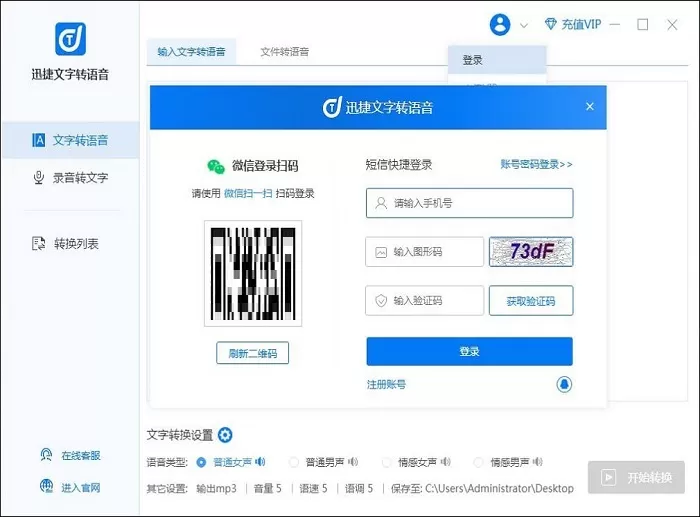Close the main application window
The height and width of the screenshot is (517, 700).
(x=672, y=25)
